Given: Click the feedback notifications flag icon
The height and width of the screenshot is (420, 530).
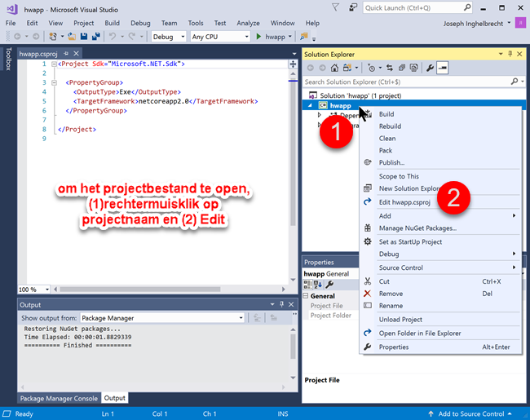Looking at the screenshot, I should coord(335,7).
